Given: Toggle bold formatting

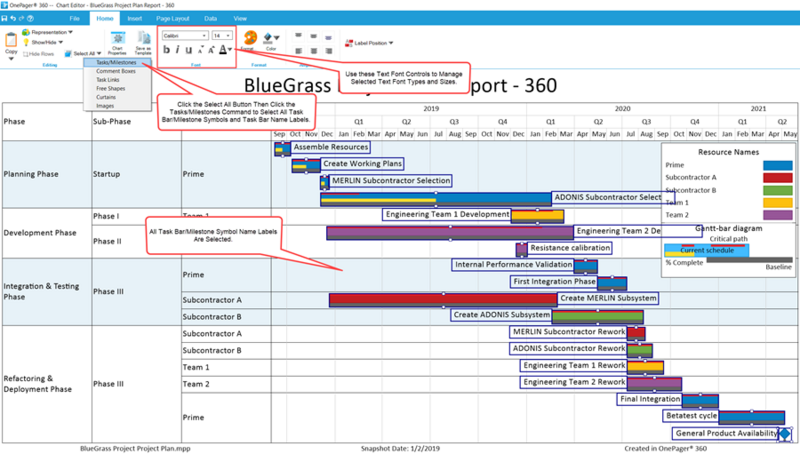Looking at the screenshot, I should pos(166,49).
